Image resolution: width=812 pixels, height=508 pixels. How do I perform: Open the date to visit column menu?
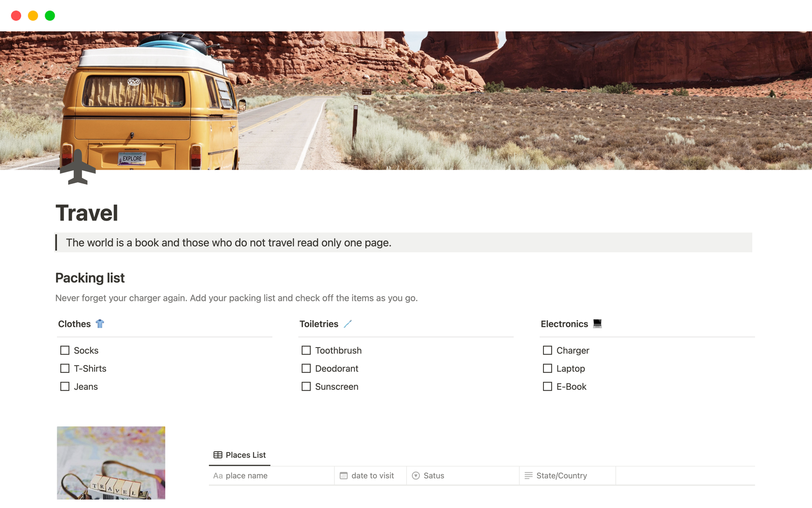370,476
